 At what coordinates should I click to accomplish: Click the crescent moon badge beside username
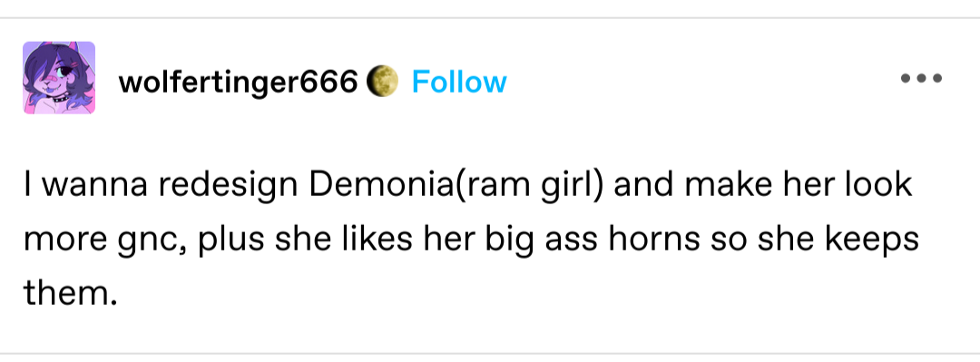pos(382,82)
